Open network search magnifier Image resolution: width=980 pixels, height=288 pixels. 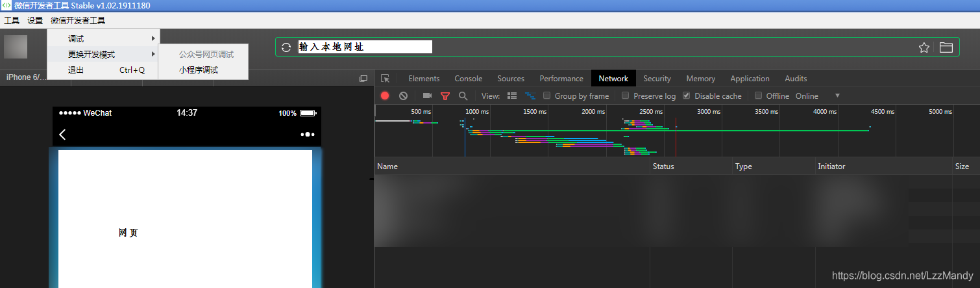pyautogui.click(x=463, y=96)
